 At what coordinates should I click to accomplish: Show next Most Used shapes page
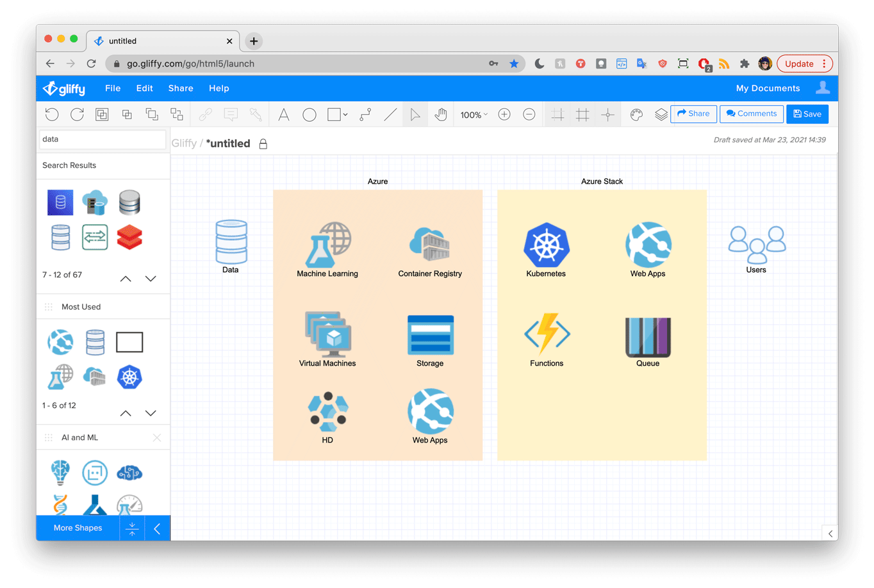point(151,413)
